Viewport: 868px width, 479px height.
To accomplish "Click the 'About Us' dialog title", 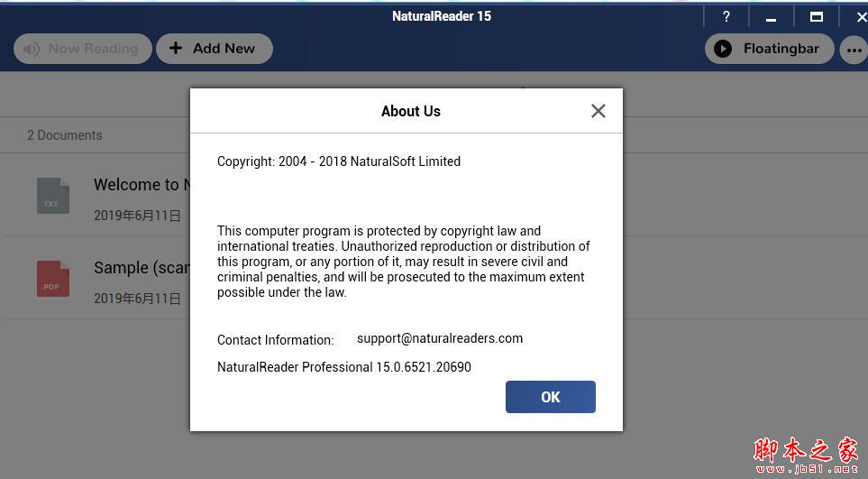I will pyautogui.click(x=411, y=111).
